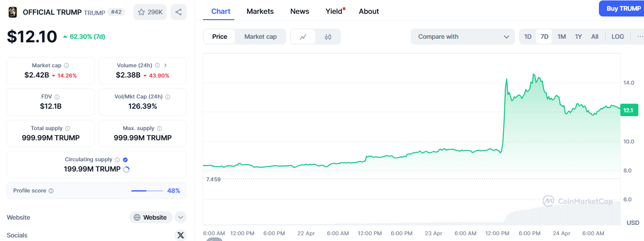Image resolution: width=644 pixels, height=241 pixels.
Task: Click the share icon button
Action: [x=179, y=12]
